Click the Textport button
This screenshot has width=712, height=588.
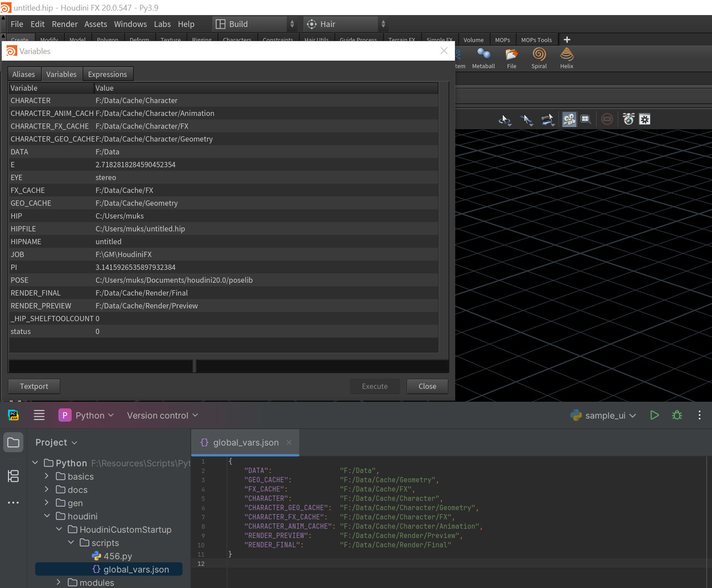coord(34,386)
